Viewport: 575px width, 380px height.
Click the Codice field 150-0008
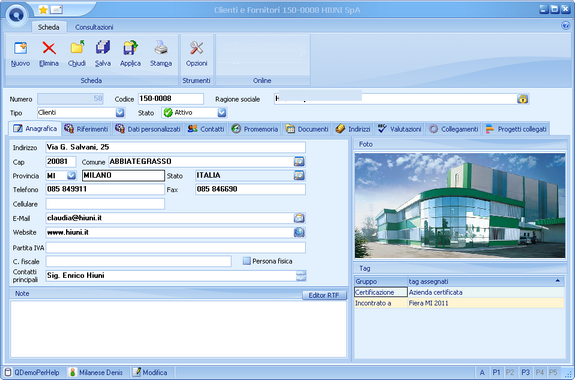(171, 99)
